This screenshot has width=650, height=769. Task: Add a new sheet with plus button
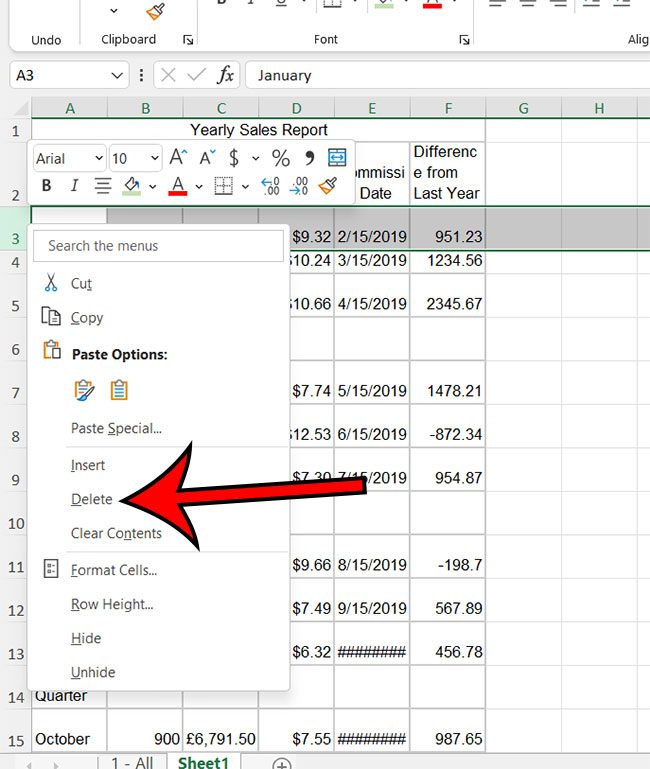[282, 763]
